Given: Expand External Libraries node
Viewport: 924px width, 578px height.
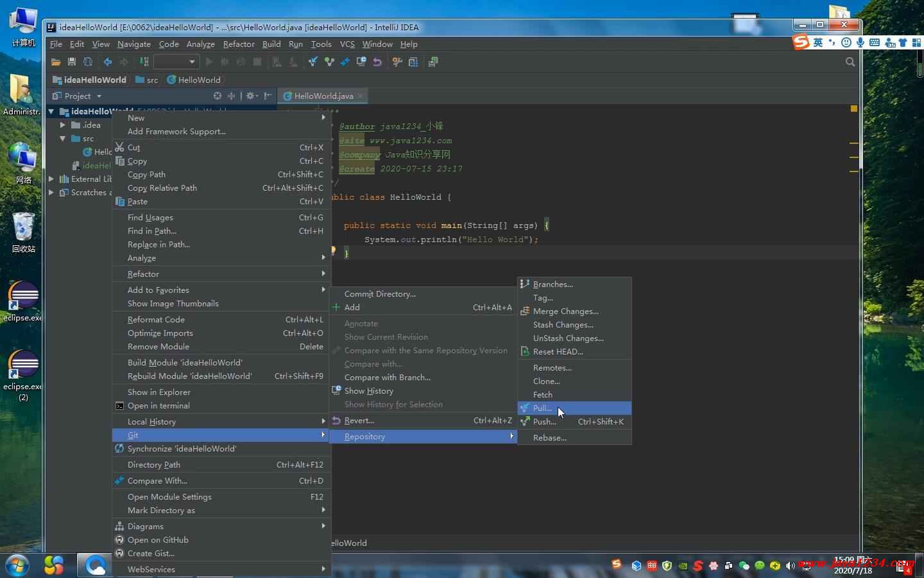Looking at the screenshot, I should 51,179.
